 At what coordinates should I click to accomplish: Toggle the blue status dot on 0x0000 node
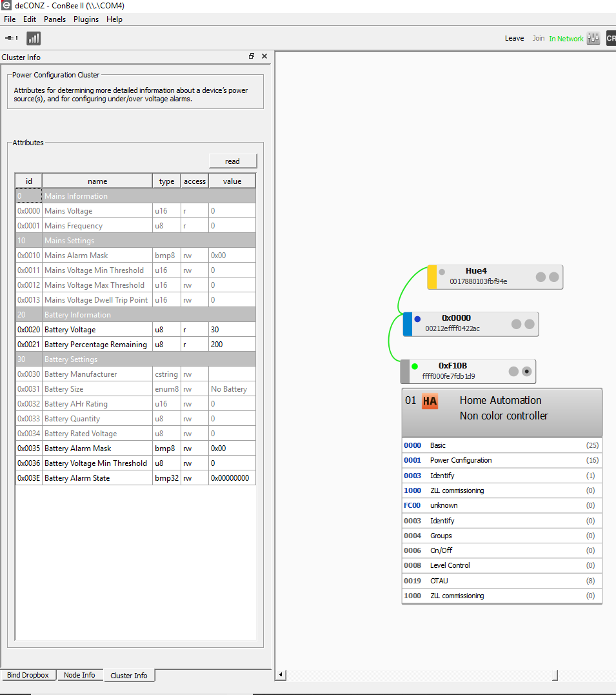[x=417, y=318]
